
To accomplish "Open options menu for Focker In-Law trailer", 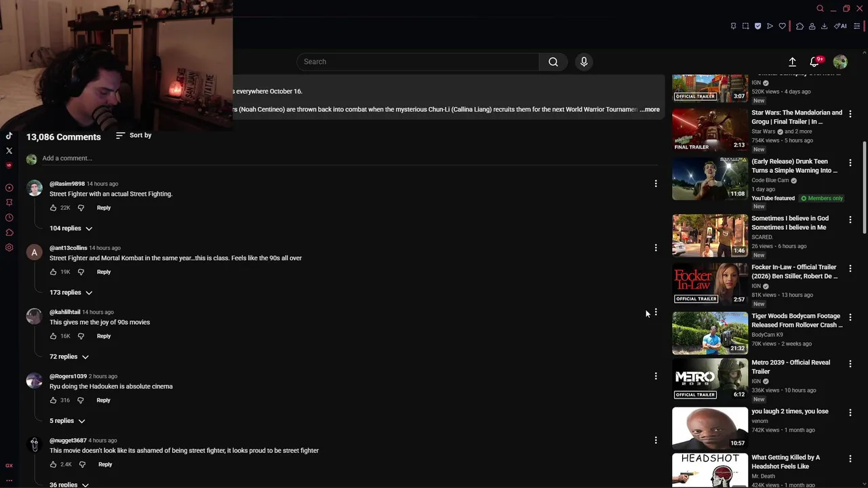I will 850,268.
